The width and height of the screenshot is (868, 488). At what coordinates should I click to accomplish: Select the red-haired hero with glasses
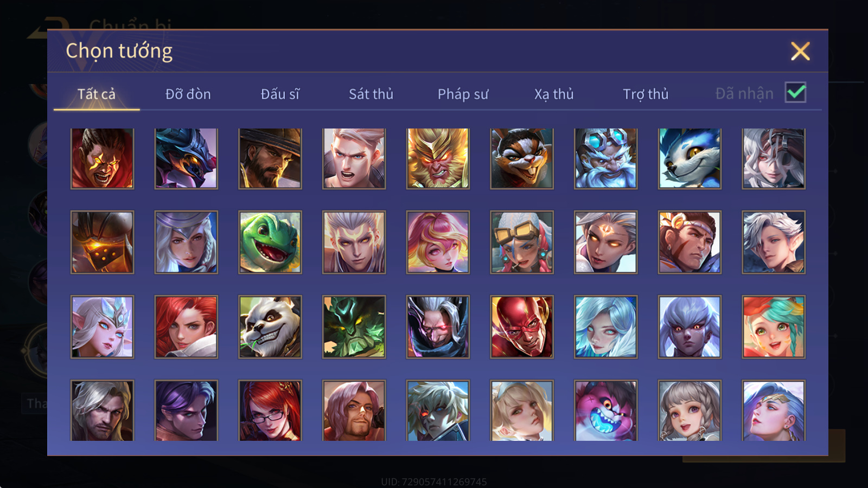pos(270,410)
